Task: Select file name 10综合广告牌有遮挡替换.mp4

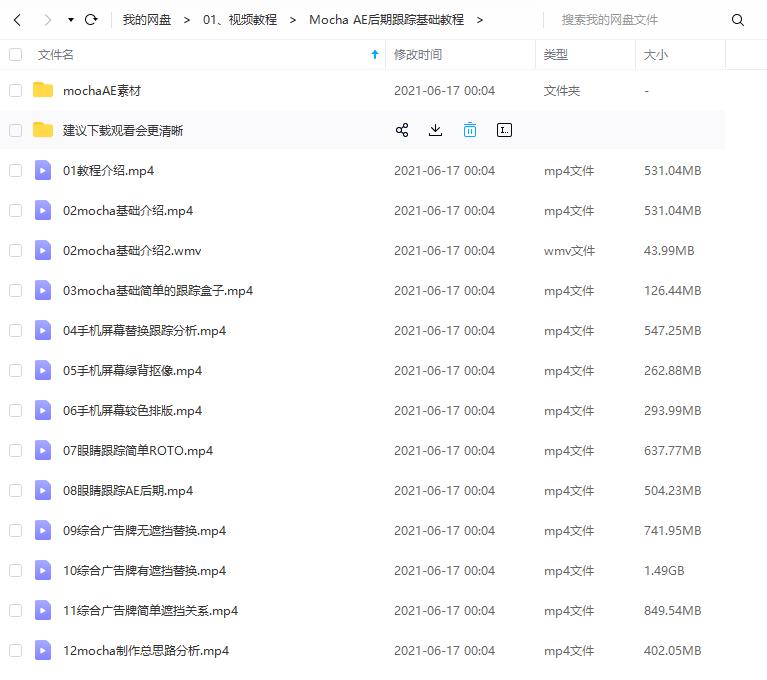Action: point(144,571)
